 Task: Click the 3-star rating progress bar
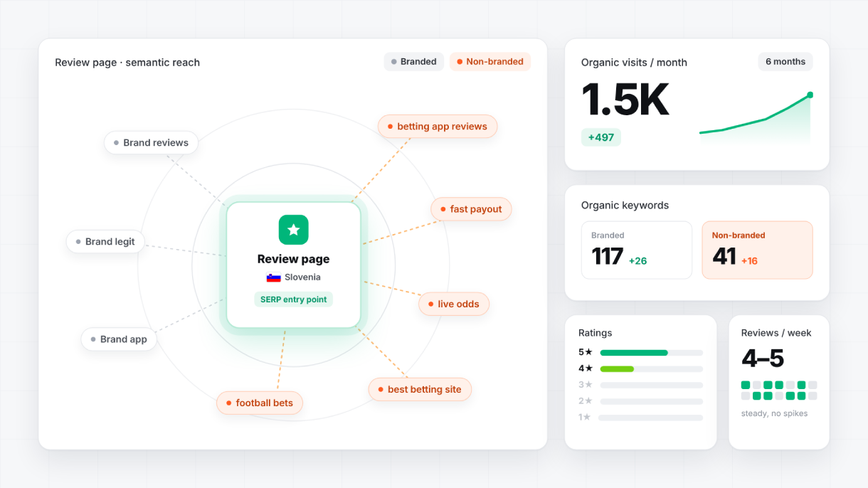click(652, 385)
